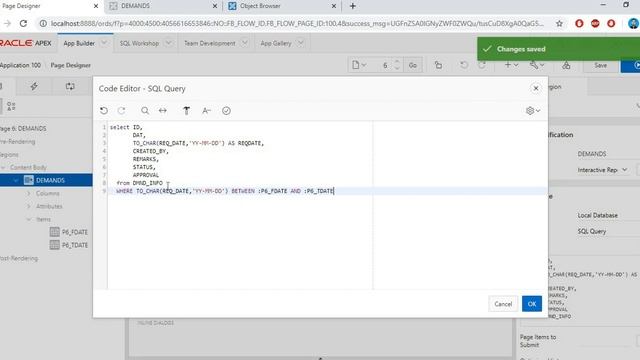
Task: Click the page number stepper arrows
Action: click(397, 65)
